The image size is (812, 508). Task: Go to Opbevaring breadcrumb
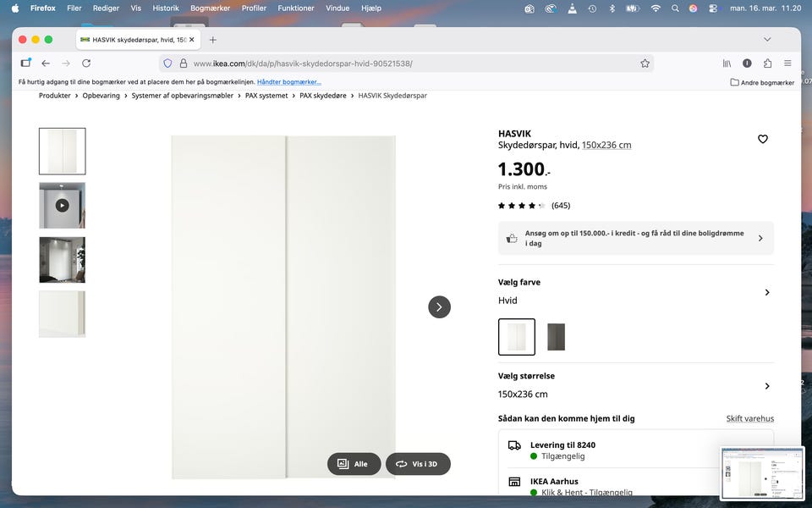tap(101, 96)
